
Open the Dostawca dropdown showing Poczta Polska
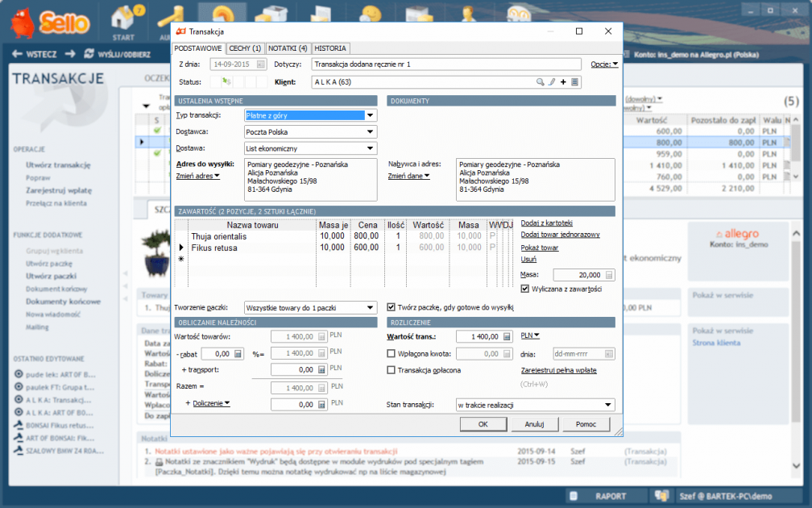point(370,132)
